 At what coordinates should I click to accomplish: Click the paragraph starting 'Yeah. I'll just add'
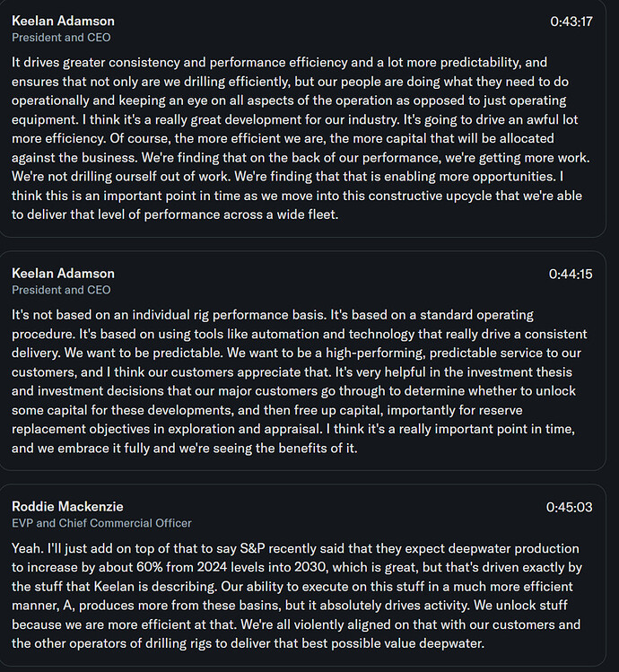(x=297, y=596)
